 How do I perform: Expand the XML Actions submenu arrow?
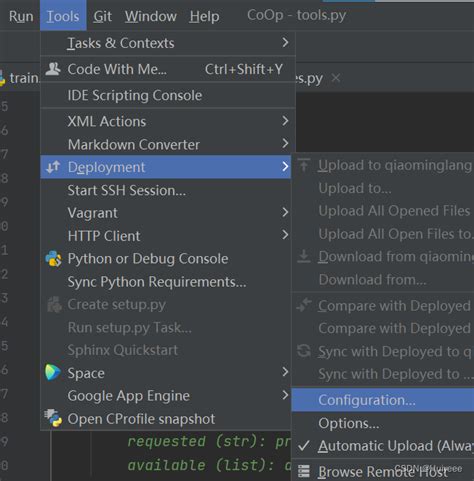click(x=285, y=121)
